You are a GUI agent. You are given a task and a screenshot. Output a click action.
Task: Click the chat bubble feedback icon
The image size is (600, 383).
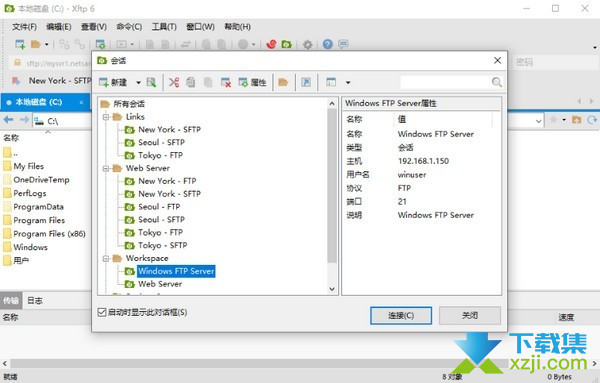coord(343,44)
